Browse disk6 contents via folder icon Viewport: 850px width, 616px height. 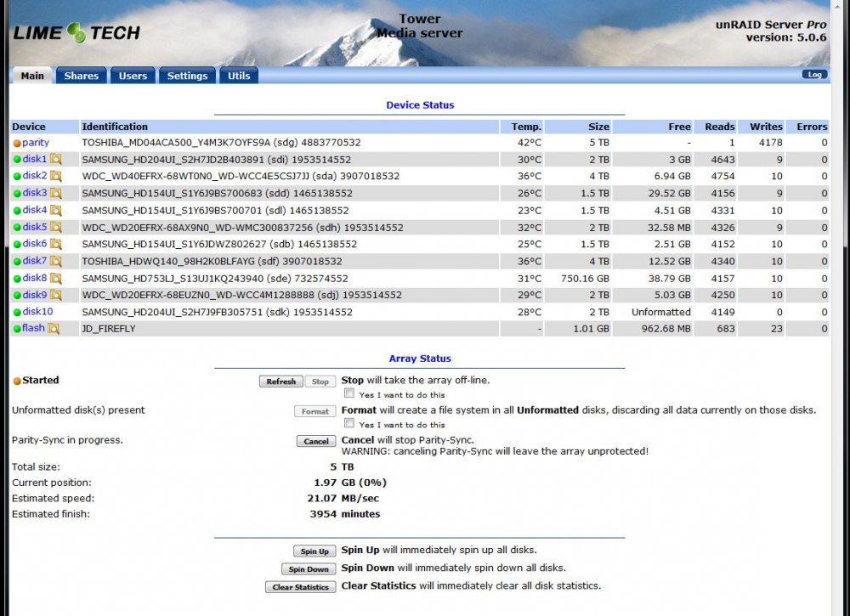pyautogui.click(x=56, y=245)
